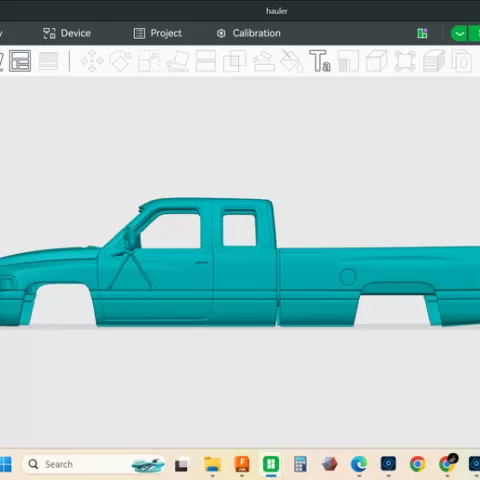Click the green Bambu Studio taskbar icon

coord(271,464)
